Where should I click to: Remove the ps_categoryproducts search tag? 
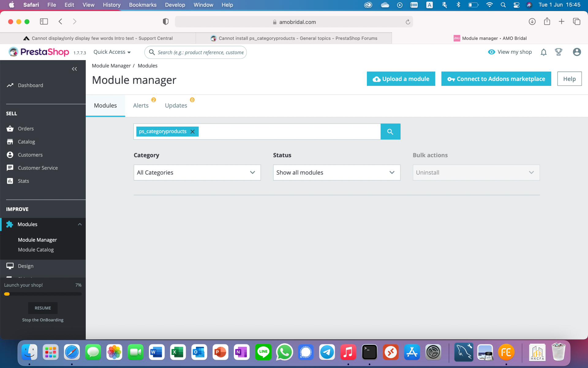pyautogui.click(x=193, y=132)
